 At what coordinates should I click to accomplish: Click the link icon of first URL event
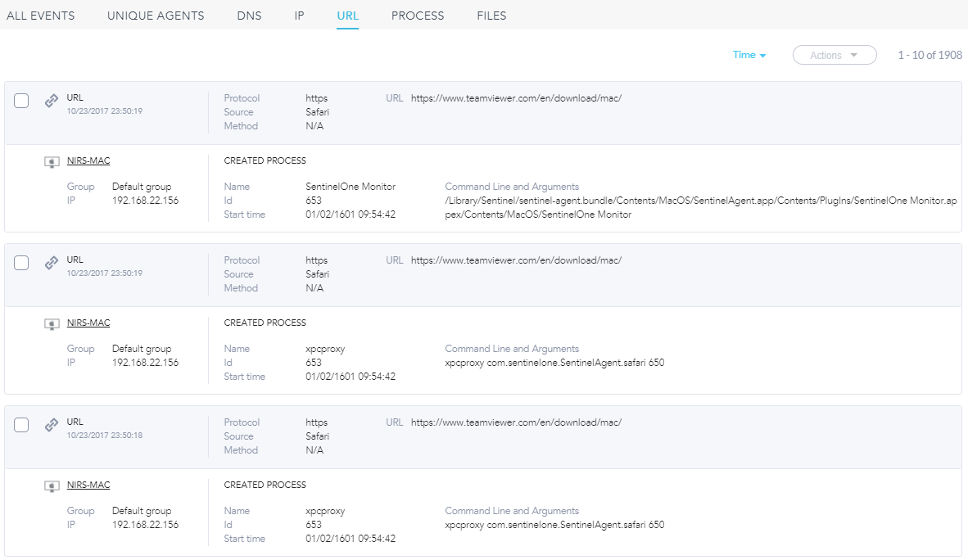point(52,101)
